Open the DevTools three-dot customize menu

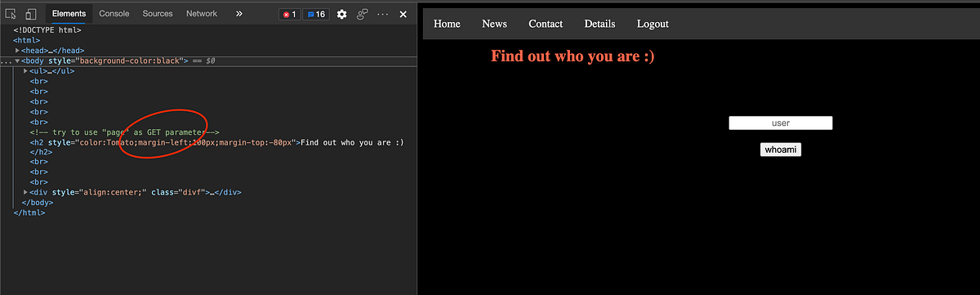(383, 14)
